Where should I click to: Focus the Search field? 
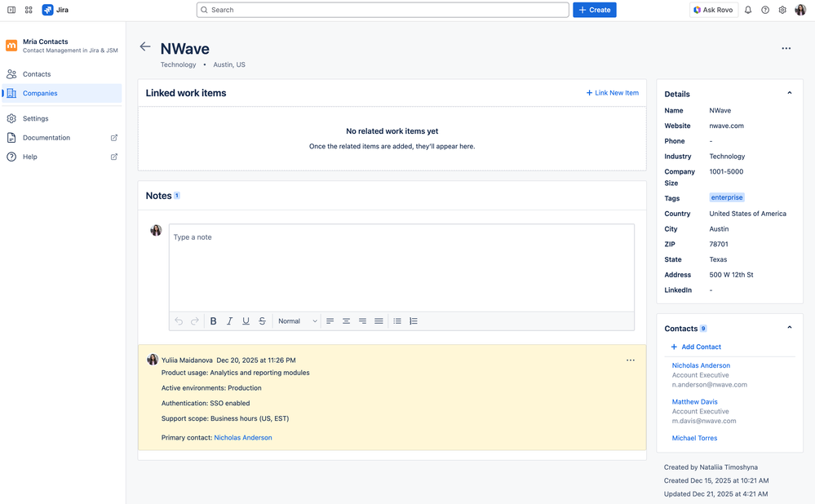(383, 10)
